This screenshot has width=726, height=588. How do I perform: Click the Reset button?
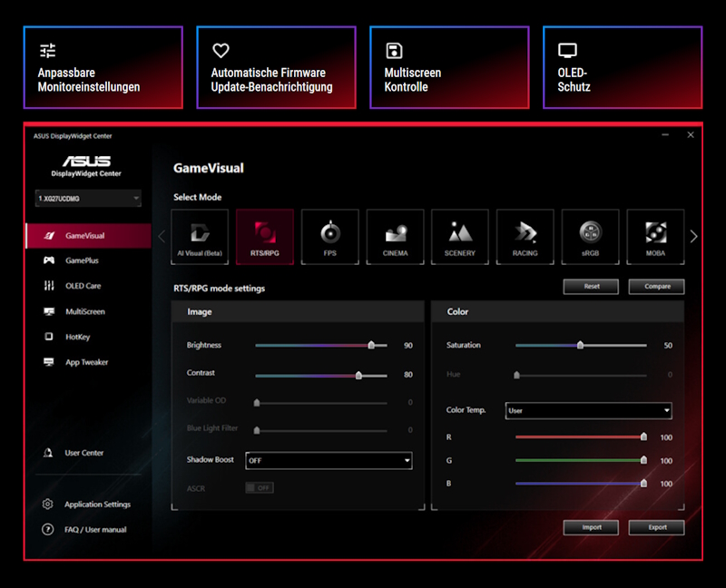point(591,286)
